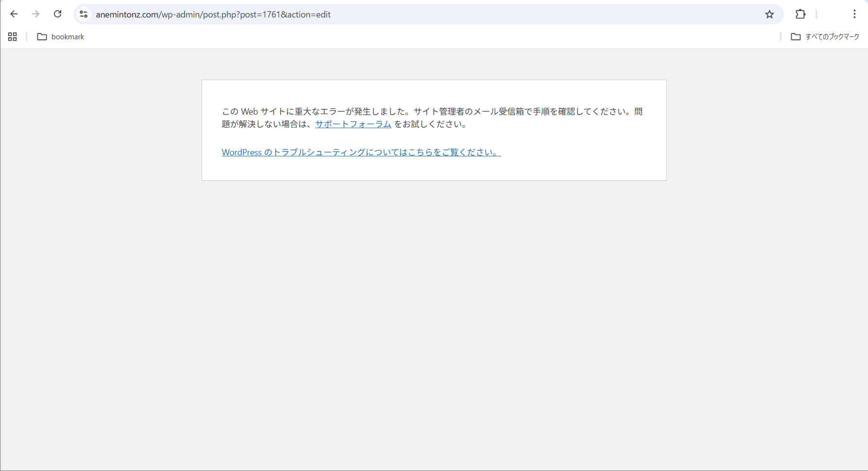Image resolution: width=868 pixels, height=471 pixels.
Task: Go back to the previous page
Action: tap(14, 14)
